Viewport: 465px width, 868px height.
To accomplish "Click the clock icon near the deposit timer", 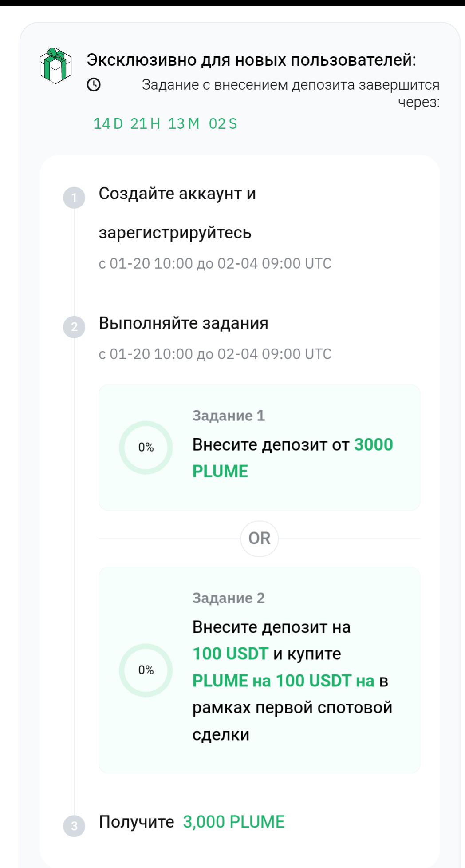I will 94,84.
